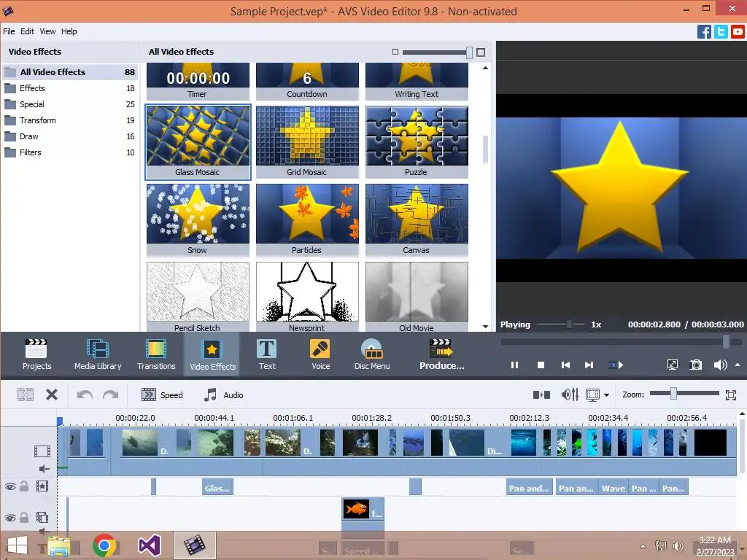Switch preview to full screen

(672, 365)
